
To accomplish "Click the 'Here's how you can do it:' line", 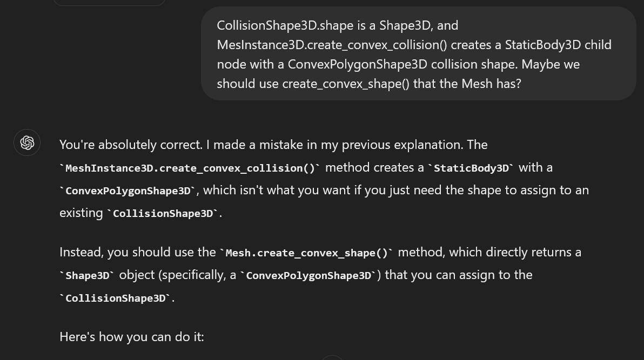I will [132, 337].
